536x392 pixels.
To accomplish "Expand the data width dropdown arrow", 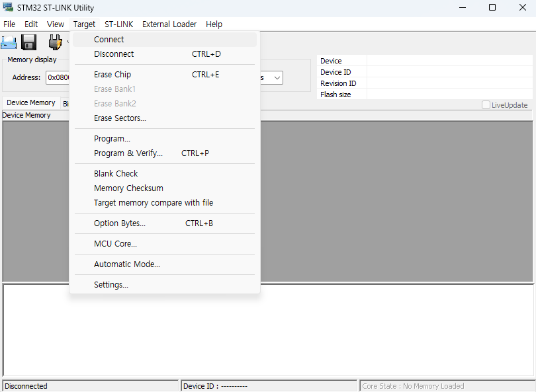I will click(277, 78).
